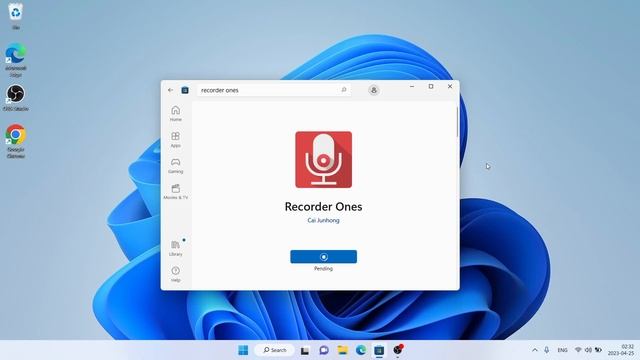The height and width of the screenshot is (360, 640).
Task: Open File Explorer on the taskbar
Action: pyautogui.click(x=342, y=350)
